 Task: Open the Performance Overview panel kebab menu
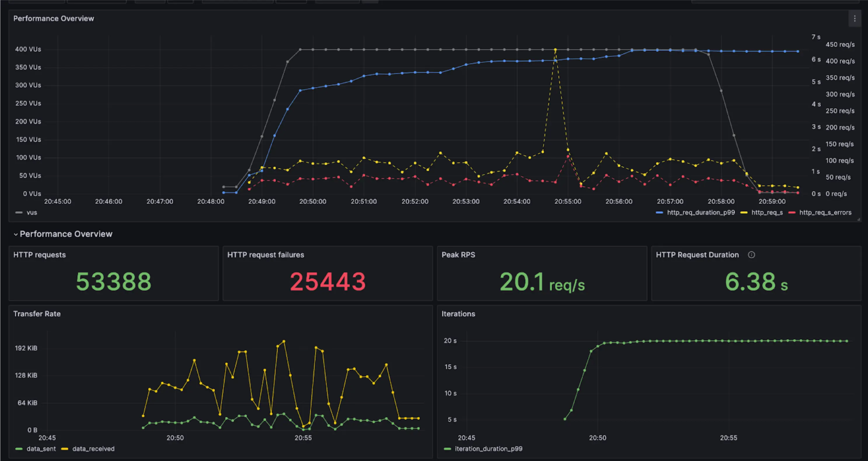(855, 18)
